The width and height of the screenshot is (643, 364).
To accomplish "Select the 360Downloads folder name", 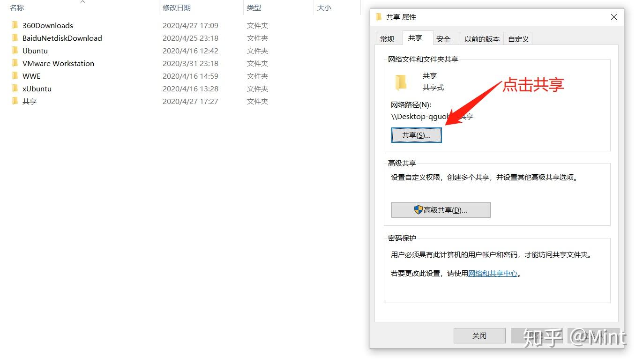I will coord(48,25).
